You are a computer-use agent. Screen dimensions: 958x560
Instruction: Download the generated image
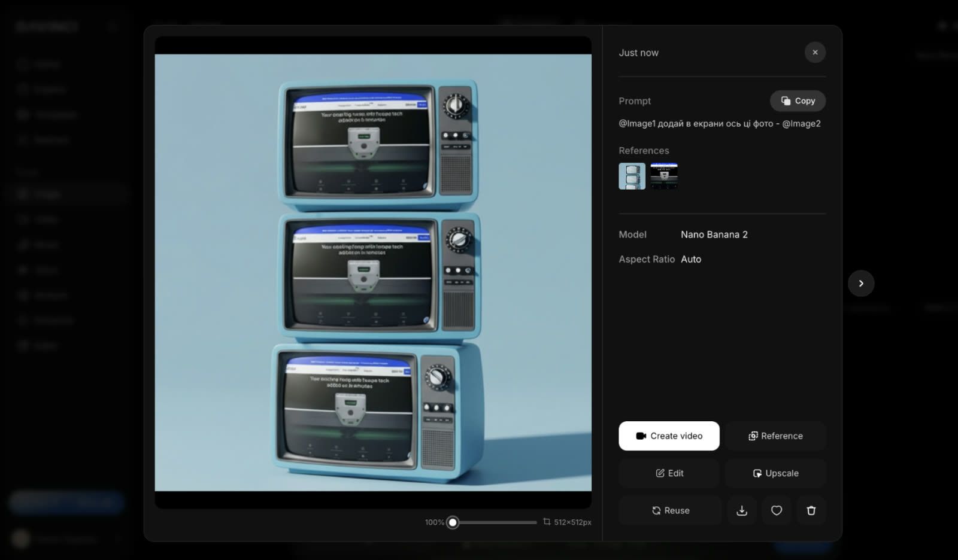tap(742, 510)
